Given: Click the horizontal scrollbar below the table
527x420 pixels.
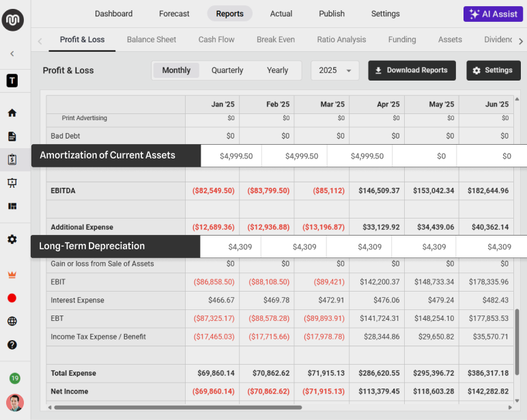Looking at the screenshot, I should tap(177, 408).
